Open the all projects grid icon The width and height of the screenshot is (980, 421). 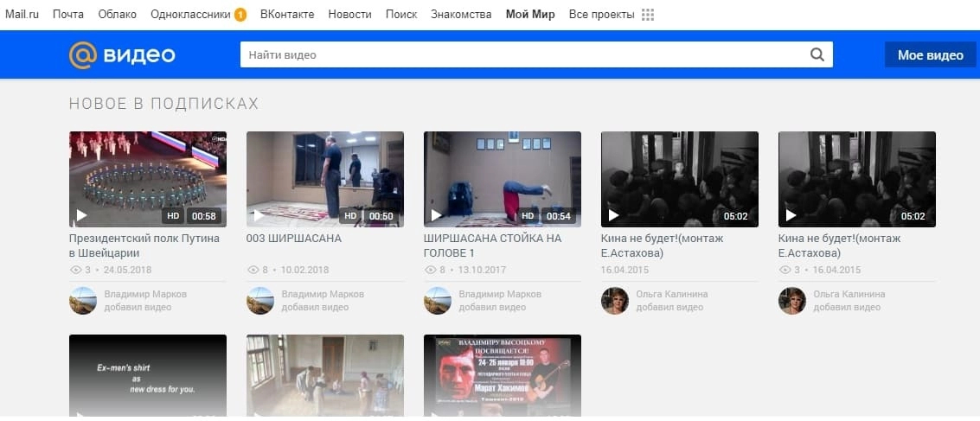pyautogui.click(x=648, y=15)
